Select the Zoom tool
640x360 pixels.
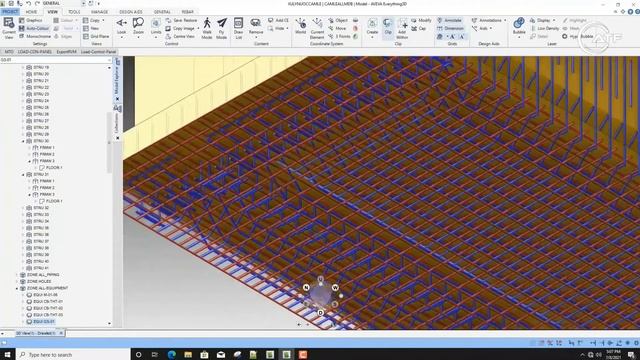point(138,28)
